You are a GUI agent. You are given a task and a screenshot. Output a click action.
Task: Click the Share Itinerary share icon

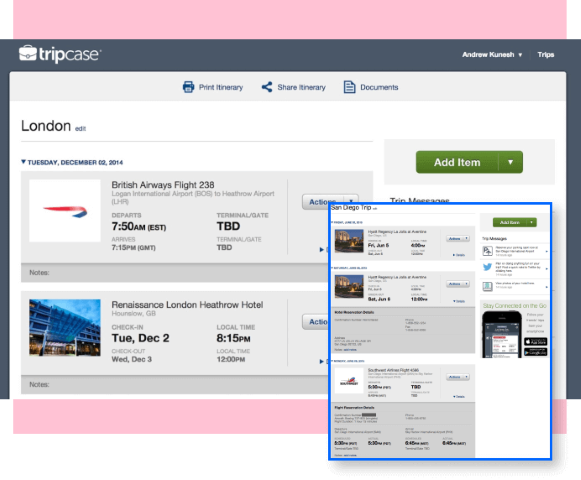(x=267, y=87)
